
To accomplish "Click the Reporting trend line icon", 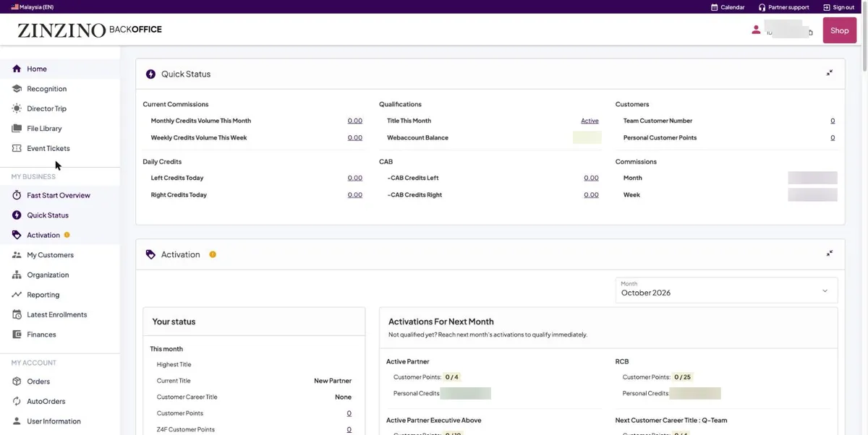I will [17, 295].
